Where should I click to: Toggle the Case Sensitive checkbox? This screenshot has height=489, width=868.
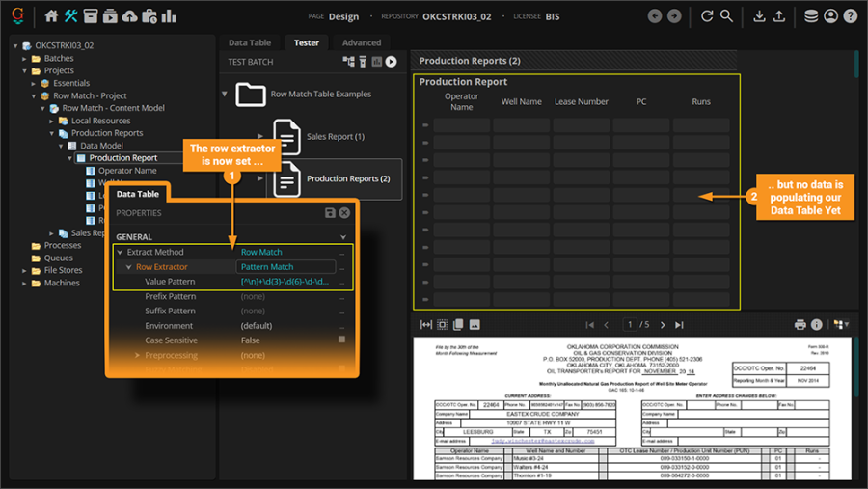341,340
